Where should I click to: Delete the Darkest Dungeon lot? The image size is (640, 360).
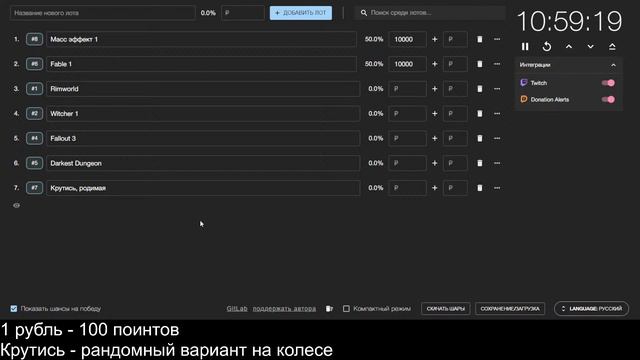coord(480,163)
